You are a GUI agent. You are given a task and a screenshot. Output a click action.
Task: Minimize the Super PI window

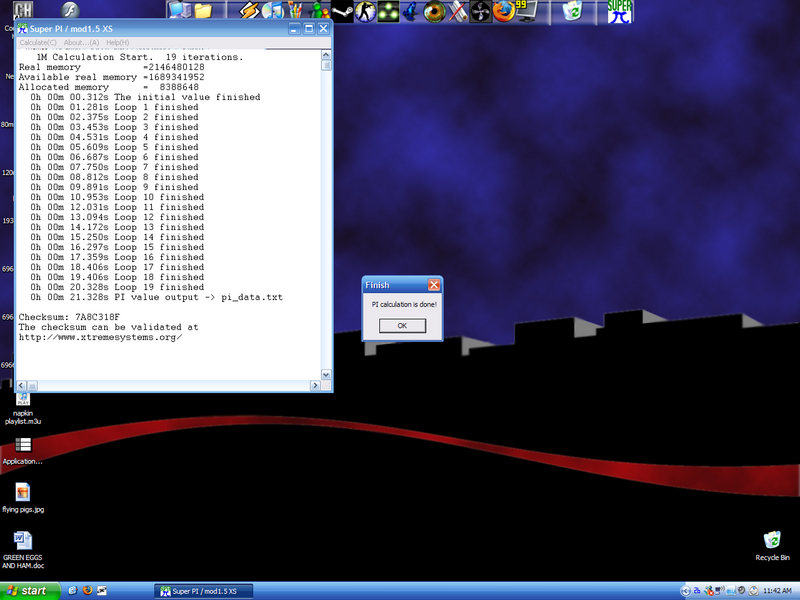point(294,29)
